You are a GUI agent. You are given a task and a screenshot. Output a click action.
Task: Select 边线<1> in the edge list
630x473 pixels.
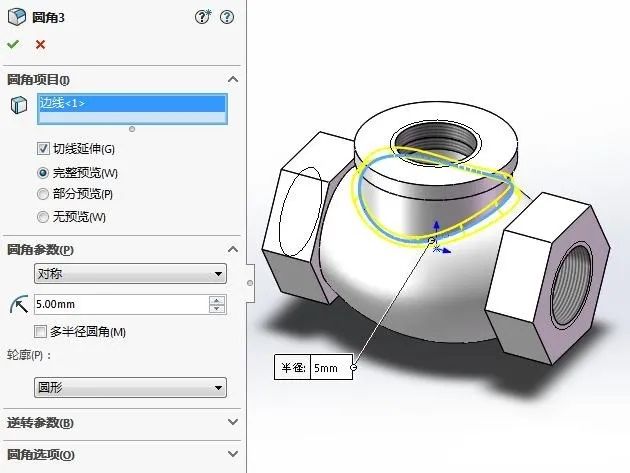[x=132, y=103]
